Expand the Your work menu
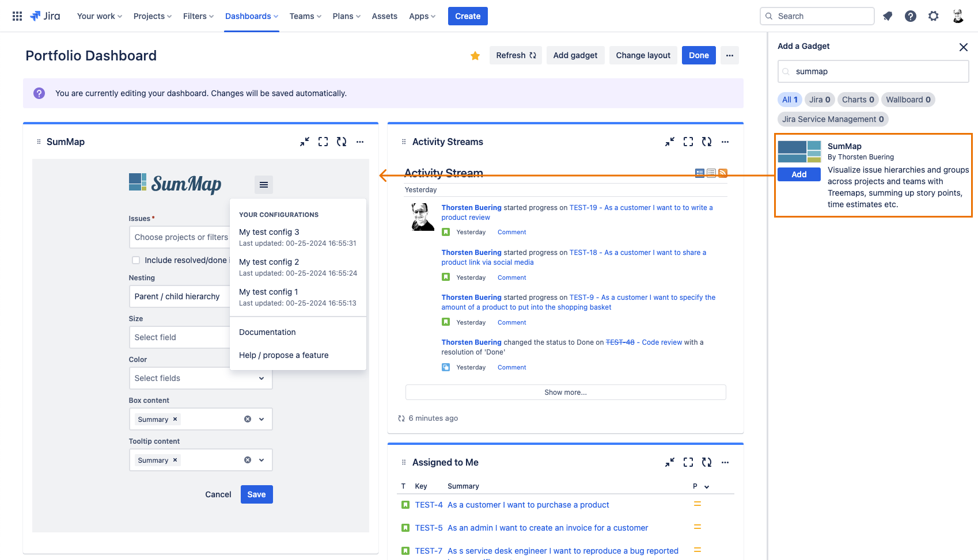Image resolution: width=978 pixels, height=560 pixels. pos(100,16)
